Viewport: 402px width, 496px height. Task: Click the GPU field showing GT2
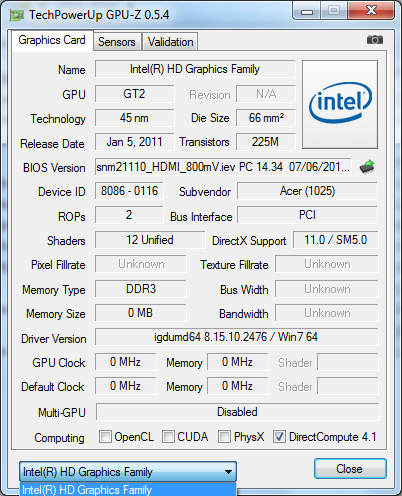point(134,94)
